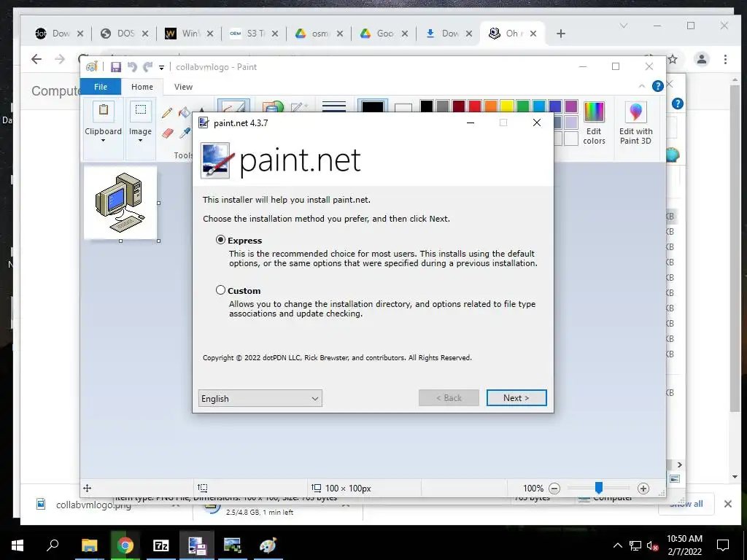Open Edit colors in Paint ribbon
Screen dimensions: 747x560
point(594,122)
